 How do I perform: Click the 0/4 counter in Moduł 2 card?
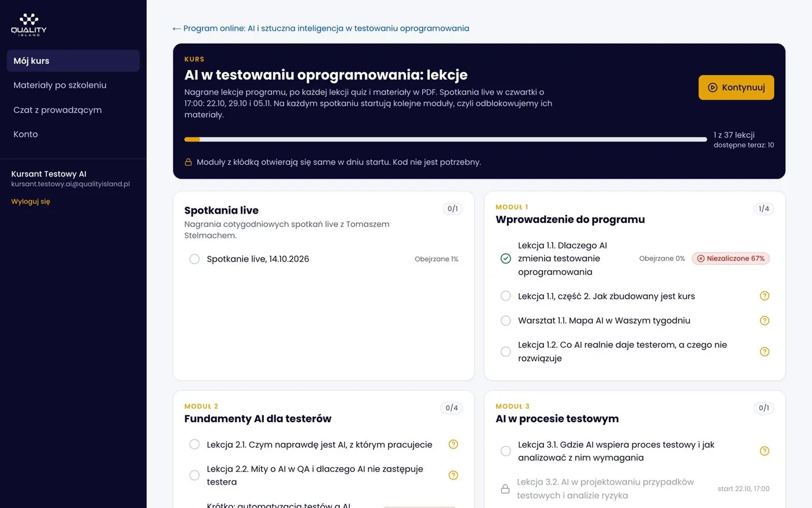(x=452, y=408)
